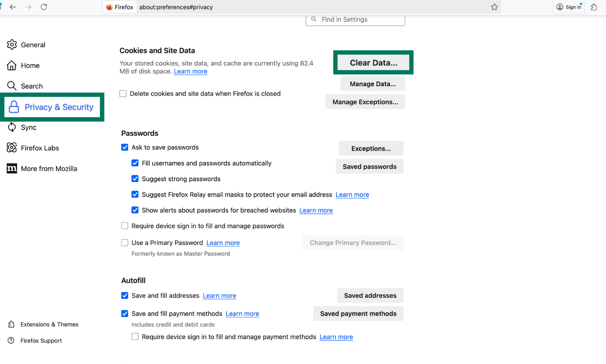
Task: Open General settings via the gear icon
Action: [12, 45]
